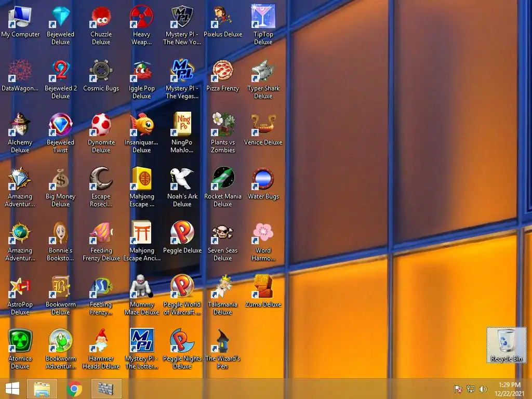Click the Seven Seas Deluxe skull icon
Screen dimensions: 532x399
(x=222, y=241)
